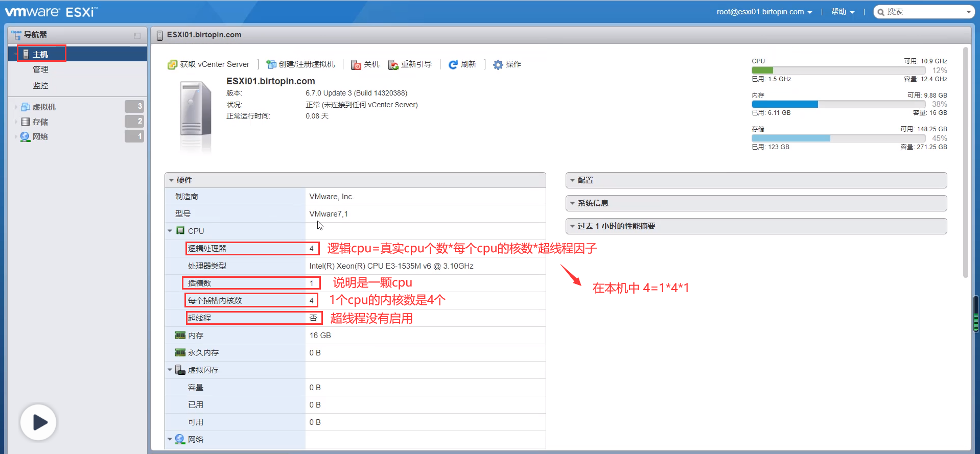Collapse the 硬件 hardware panel
This screenshot has height=454, width=980.
tap(172, 180)
